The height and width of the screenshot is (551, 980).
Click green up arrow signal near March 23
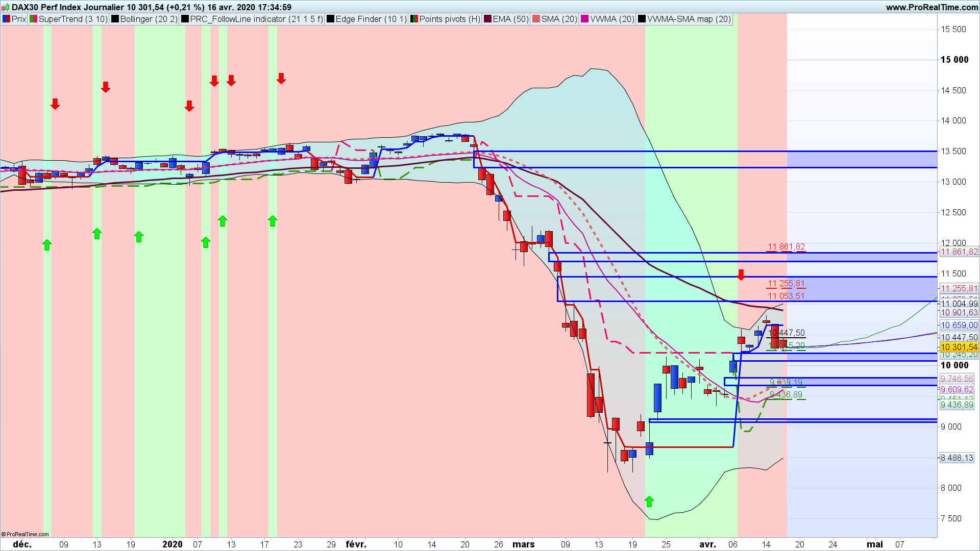click(649, 502)
